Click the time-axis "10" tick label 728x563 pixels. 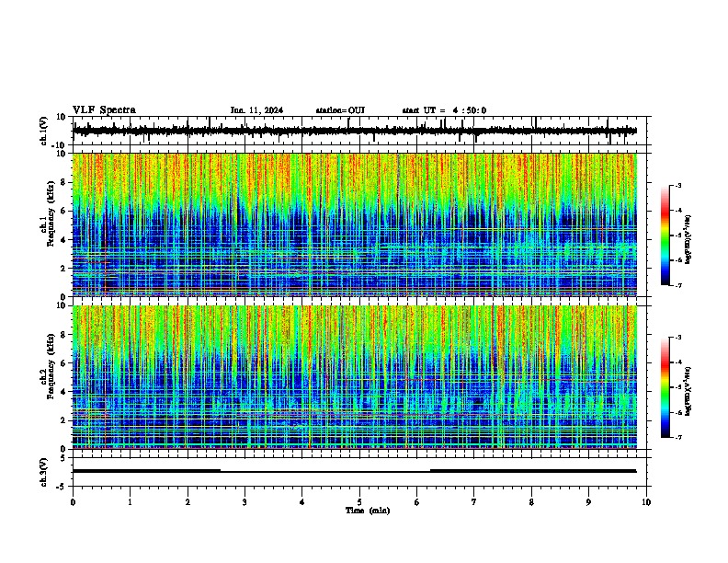646,502
